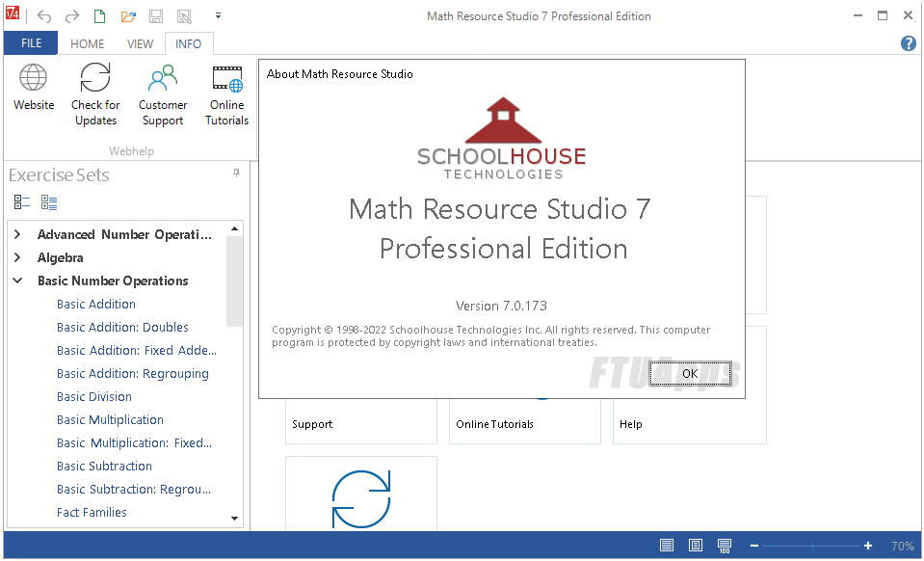Open the quick access toolbar customize arrow
The width and height of the screenshot is (924, 561).
[x=218, y=15]
